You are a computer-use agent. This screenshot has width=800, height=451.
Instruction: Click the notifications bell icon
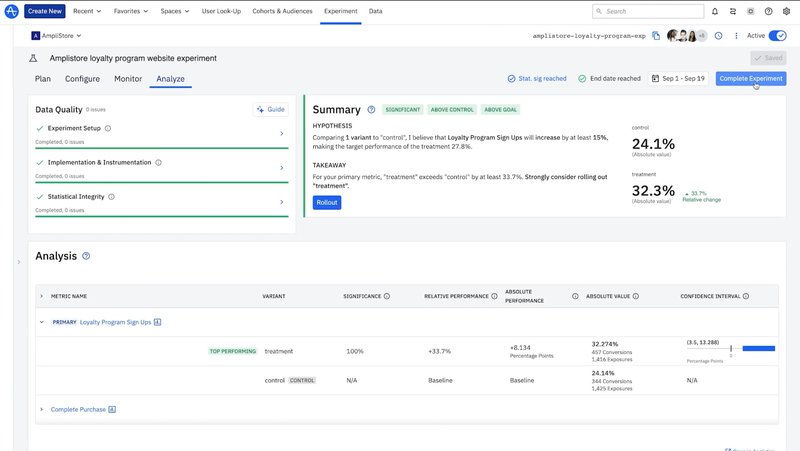[x=715, y=11]
